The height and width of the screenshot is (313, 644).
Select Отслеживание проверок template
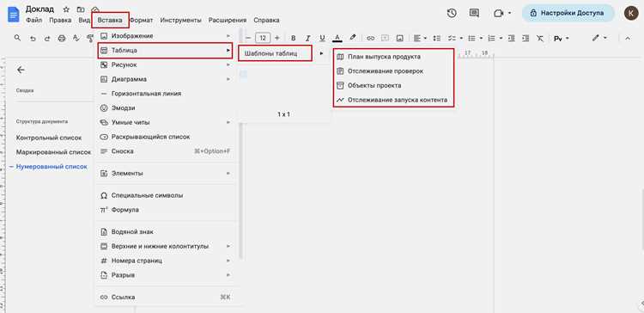(x=394, y=71)
